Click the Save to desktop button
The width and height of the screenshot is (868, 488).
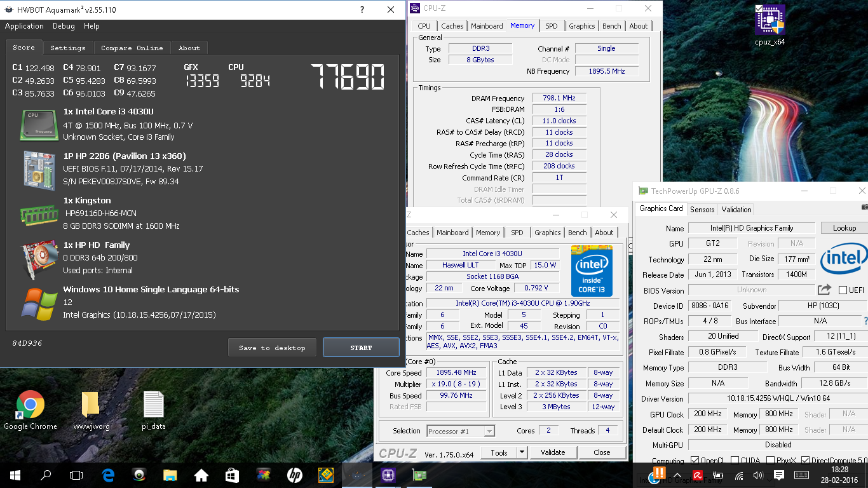[x=272, y=348]
